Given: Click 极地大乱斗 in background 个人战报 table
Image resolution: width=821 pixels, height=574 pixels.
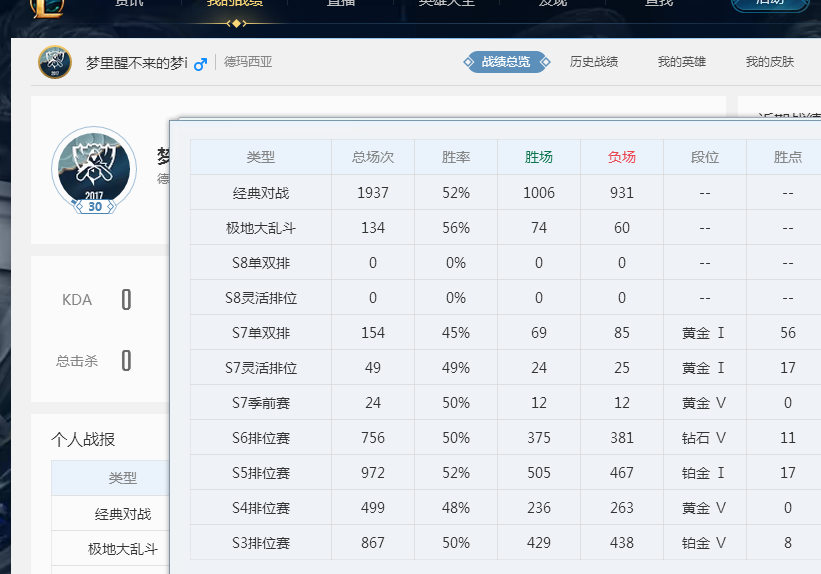Looking at the screenshot, I should (x=123, y=549).
